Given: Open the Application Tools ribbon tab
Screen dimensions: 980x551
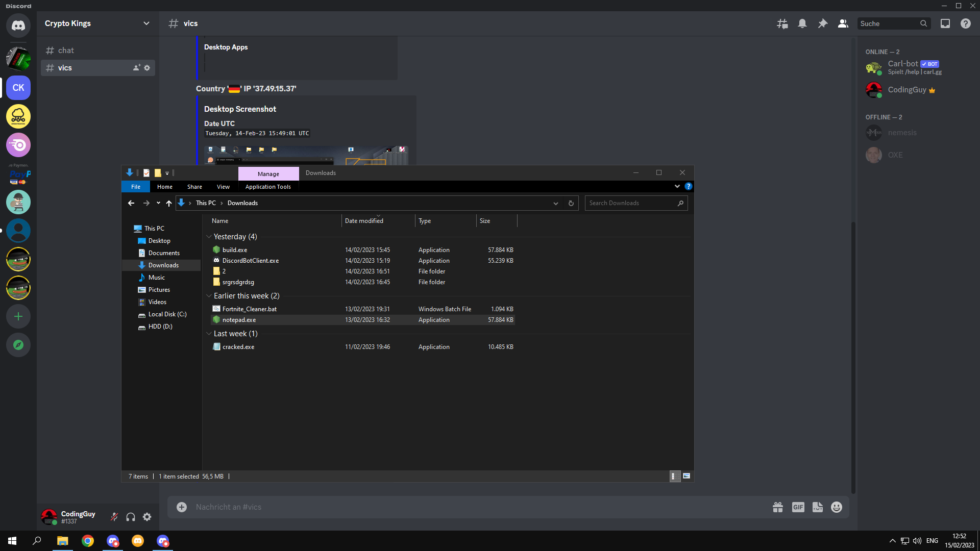Looking at the screenshot, I should (x=268, y=187).
